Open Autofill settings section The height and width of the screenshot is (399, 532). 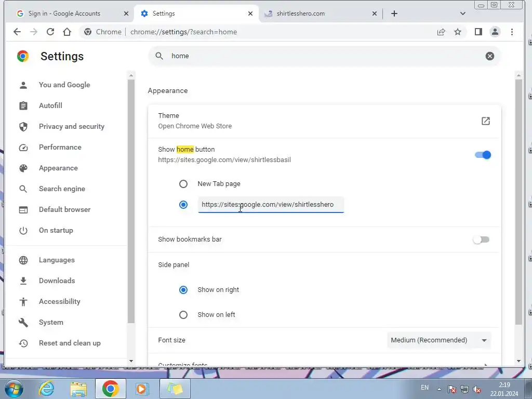50,105
